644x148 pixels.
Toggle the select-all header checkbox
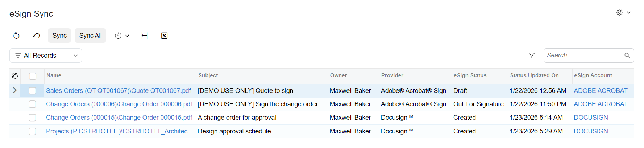coord(33,76)
